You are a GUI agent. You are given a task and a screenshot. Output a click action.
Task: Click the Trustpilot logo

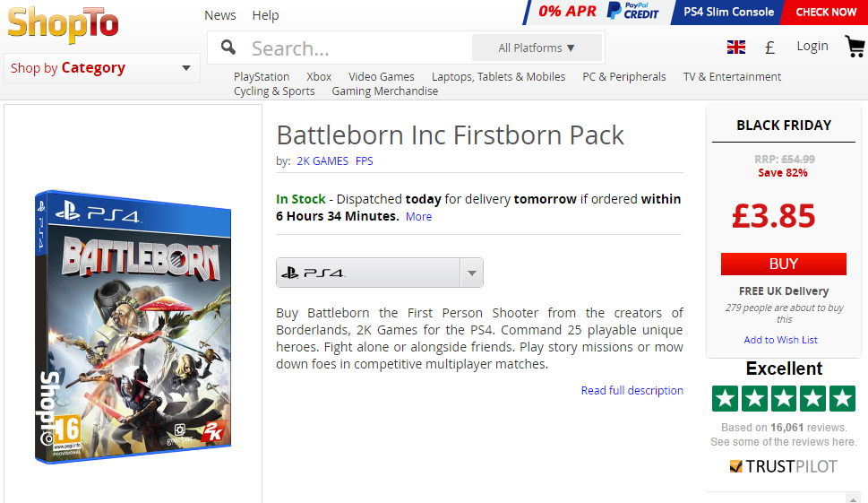click(x=783, y=466)
